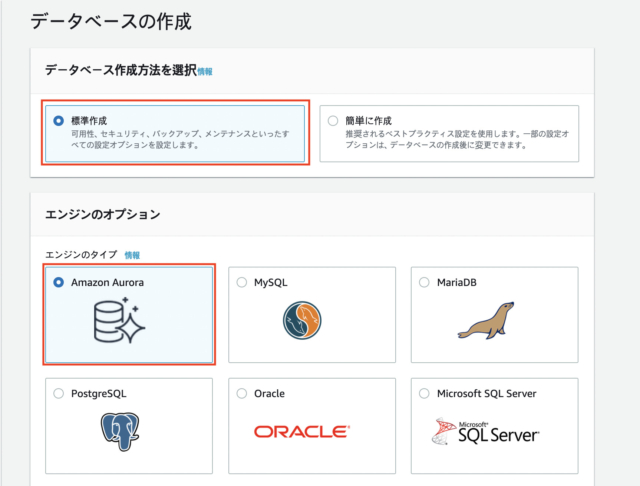Choose the Amazon Aurora engine radio button
This screenshot has width=640, height=486.
(x=58, y=282)
